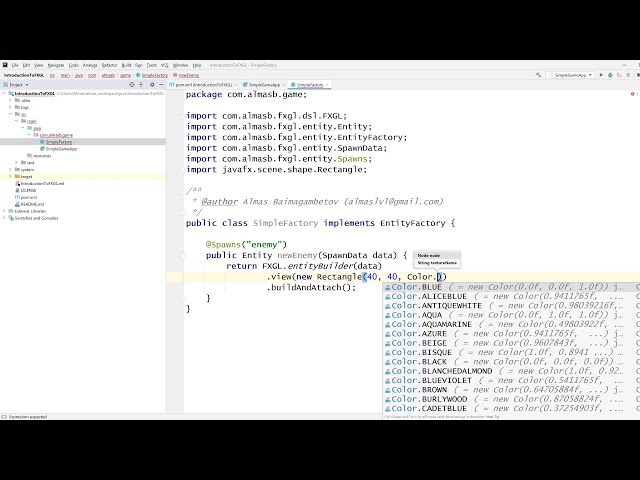Hide the Project tool window
Image resolution: width=640 pixels, height=480 pixels.
161,84
